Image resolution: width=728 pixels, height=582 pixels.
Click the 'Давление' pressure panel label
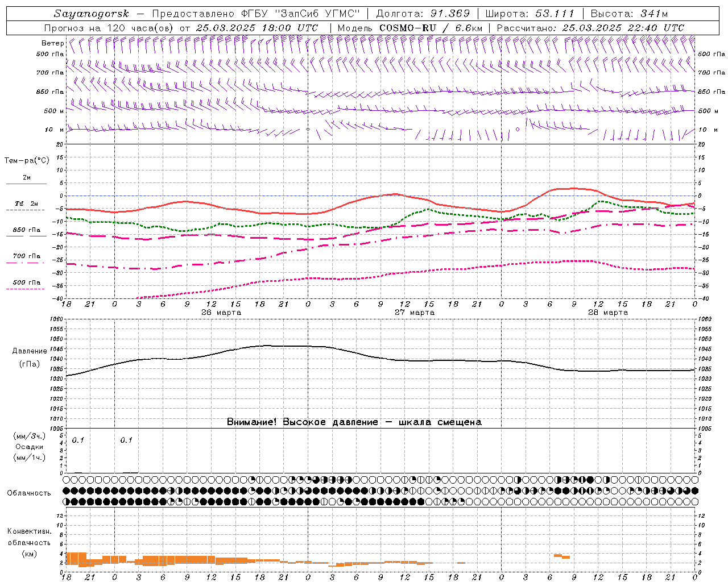tap(30, 351)
